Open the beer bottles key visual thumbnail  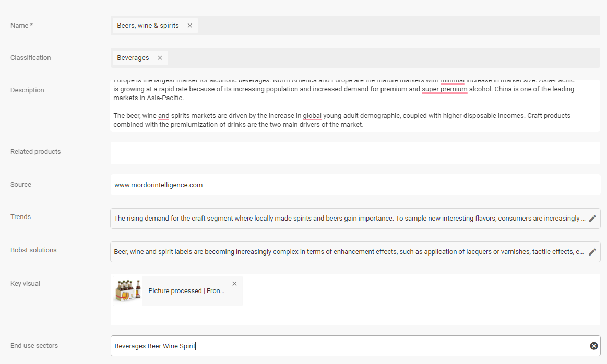click(x=128, y=290)
